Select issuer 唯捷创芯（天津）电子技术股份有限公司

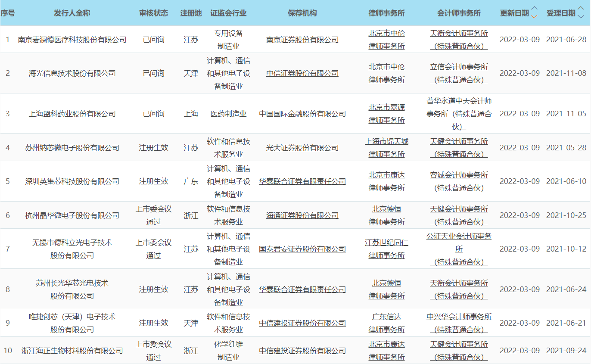[72, 323]
